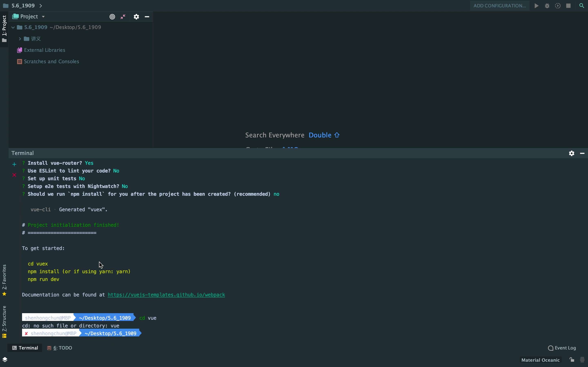Open Search Everywhere magnifier icon
The image size is (588, 367).
582,6
